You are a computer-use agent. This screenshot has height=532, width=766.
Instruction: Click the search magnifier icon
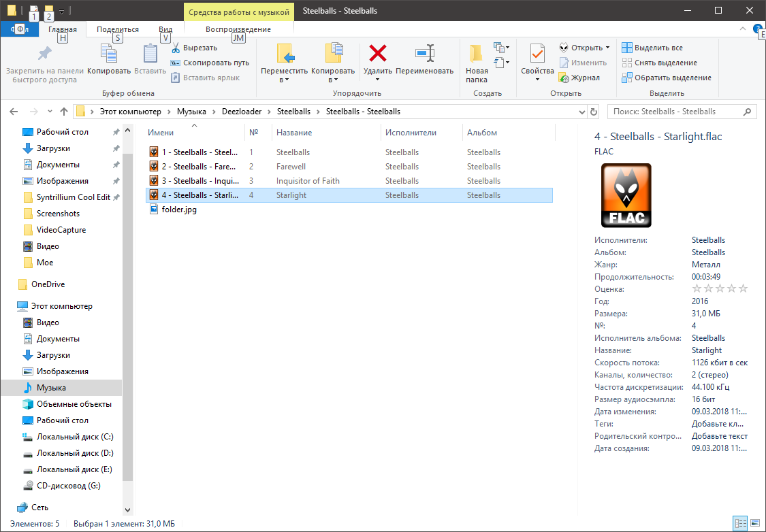tap(747, 112)
